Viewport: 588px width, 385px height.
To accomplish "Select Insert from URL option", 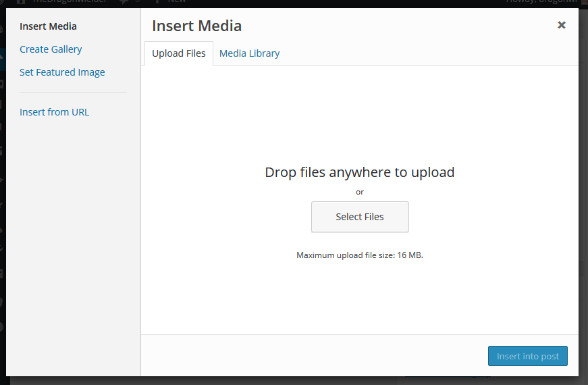I will [54, 112].
